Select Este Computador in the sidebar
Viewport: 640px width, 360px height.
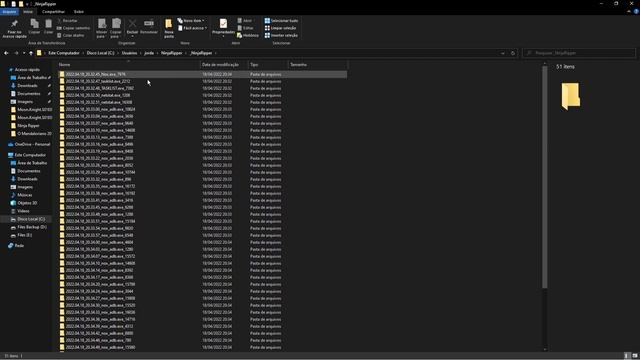tap(30, 155)
